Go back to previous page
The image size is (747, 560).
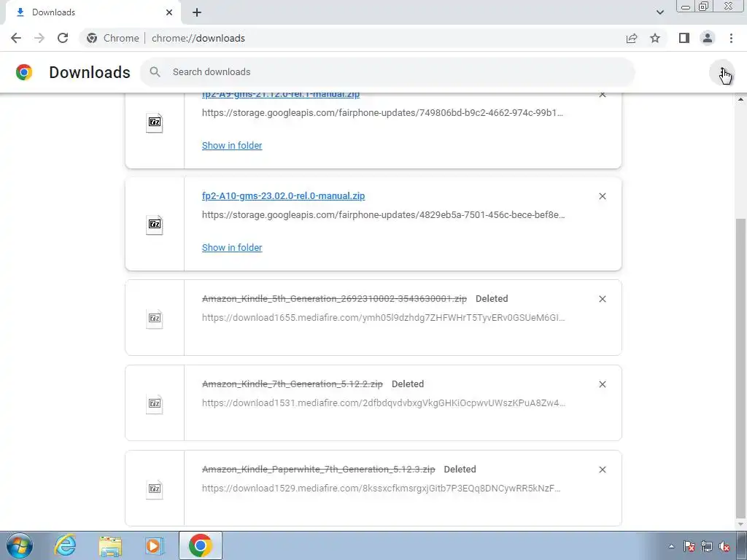click(x=16, y=38)
